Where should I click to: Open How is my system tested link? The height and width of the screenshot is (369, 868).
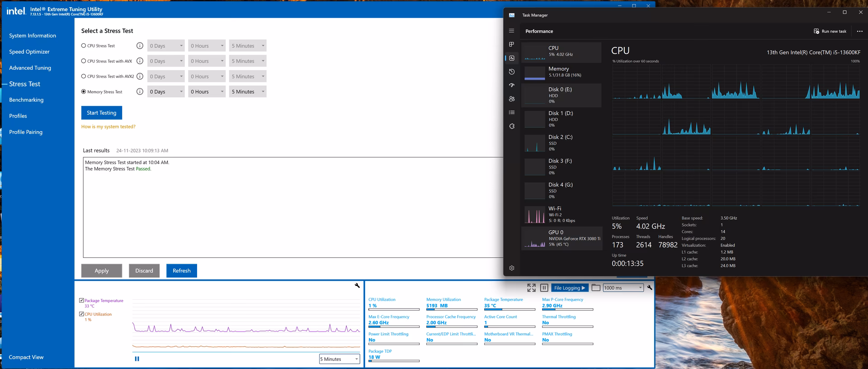[x=108, y=127]
